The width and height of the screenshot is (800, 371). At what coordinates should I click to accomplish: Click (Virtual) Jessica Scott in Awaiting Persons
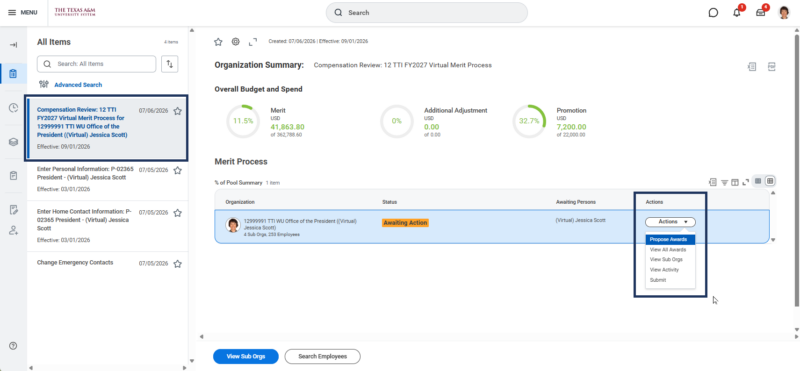pos(581,220)
